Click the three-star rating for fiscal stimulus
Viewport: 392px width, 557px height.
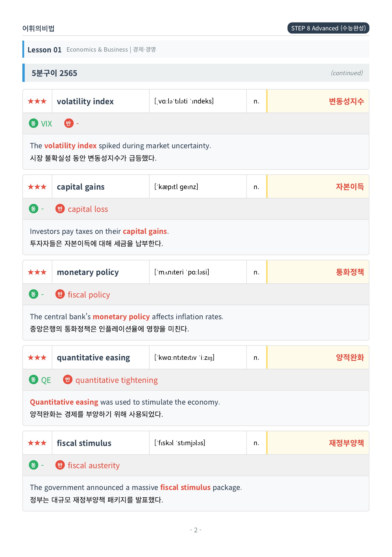(x=37, y=443)
